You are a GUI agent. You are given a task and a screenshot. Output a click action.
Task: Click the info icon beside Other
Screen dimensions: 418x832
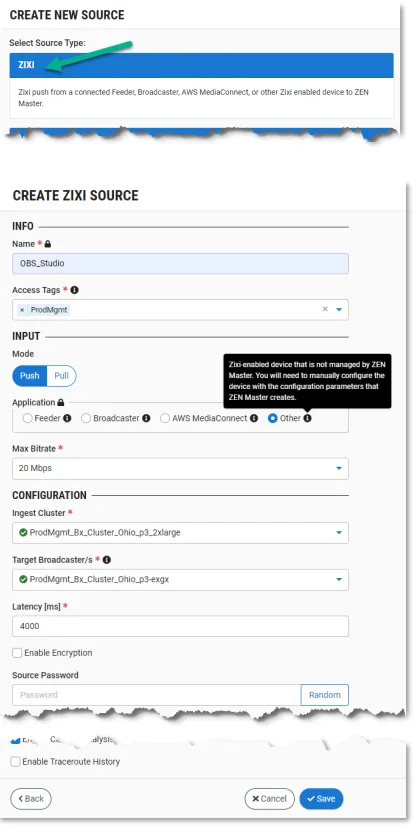(308, 418)
